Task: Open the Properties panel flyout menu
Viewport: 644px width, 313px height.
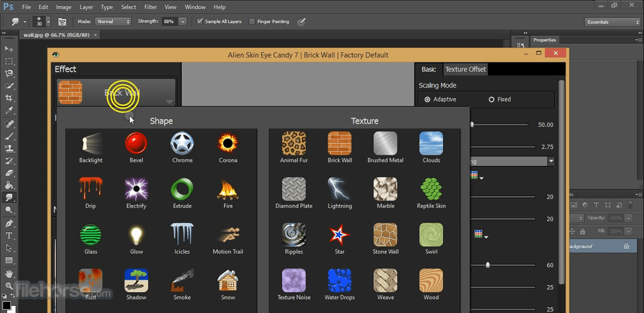Action: pos(639,40)
